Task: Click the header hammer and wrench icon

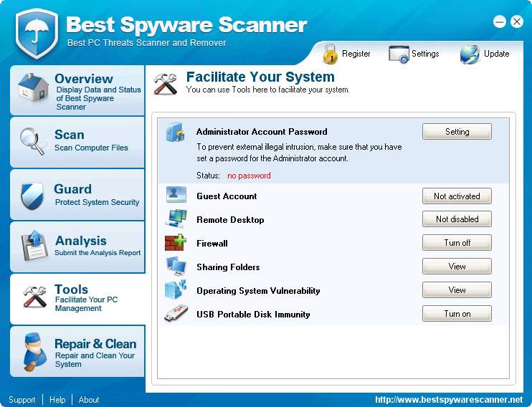Action: coord(165,84)
